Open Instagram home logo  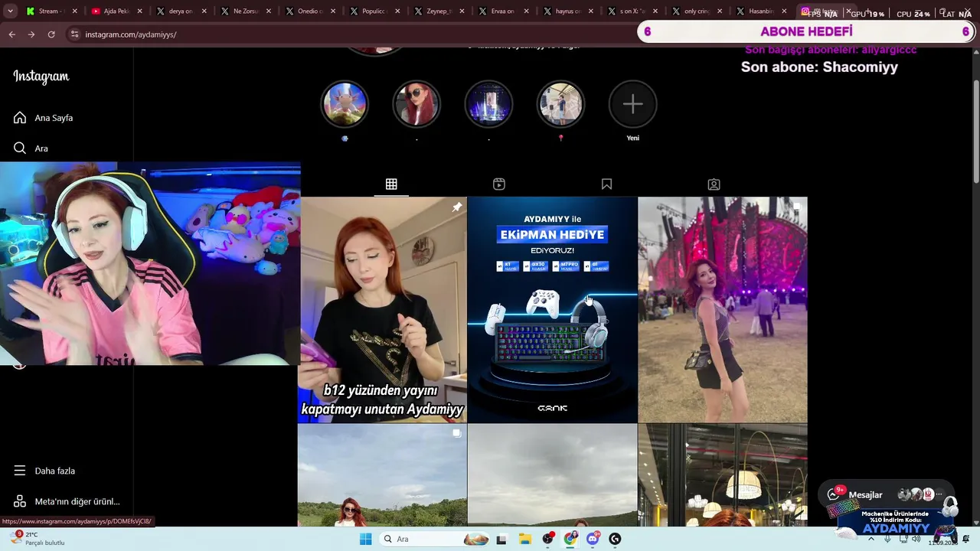[x=41, y=77]
